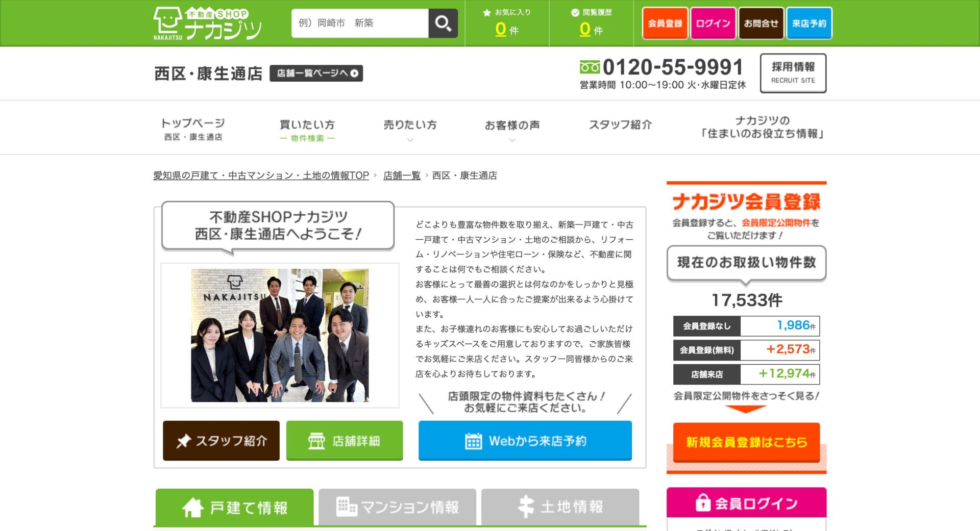The width and height of the screenshot is (980, 531).
Task: Click the orange 新規会員登録はこちら button
Action: 746,442
